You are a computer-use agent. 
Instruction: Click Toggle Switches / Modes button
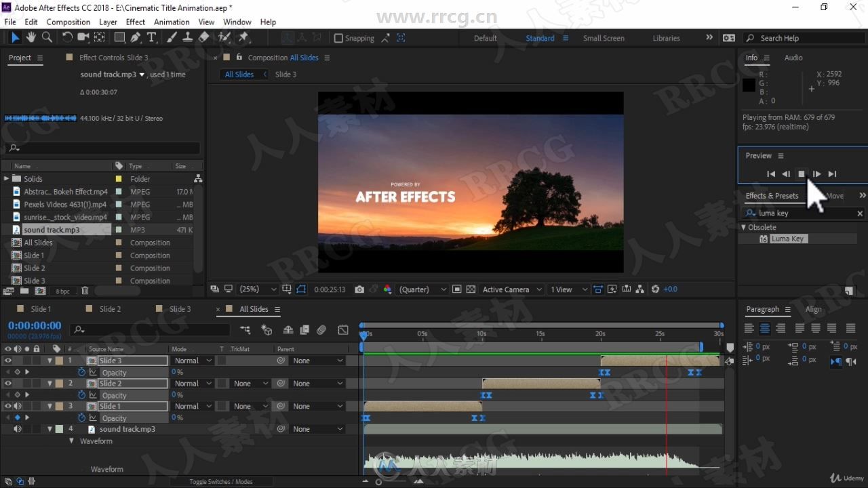click(221, 482)
